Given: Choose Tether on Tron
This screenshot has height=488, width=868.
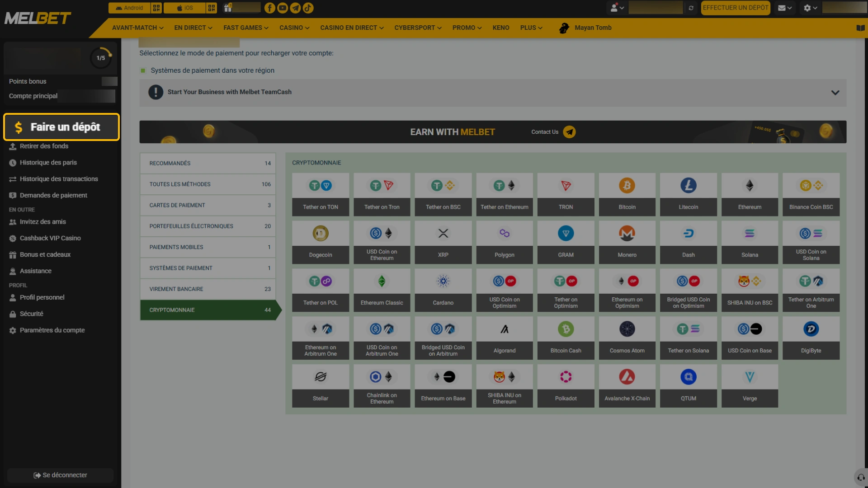Looking at the screenshot, I should click(382, 194).
